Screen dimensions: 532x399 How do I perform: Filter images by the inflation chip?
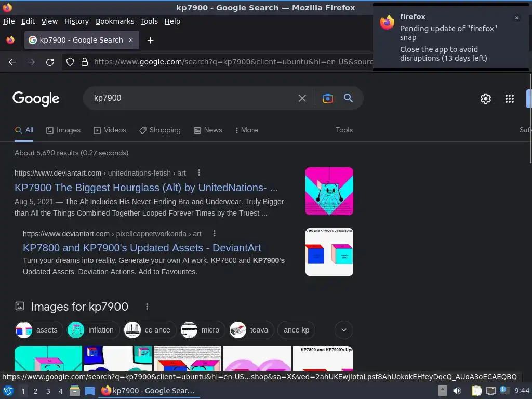click(94, 330)
